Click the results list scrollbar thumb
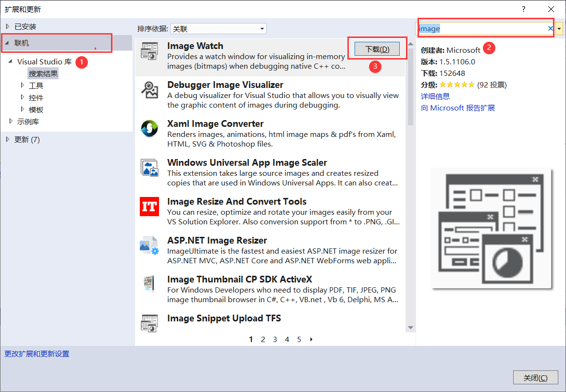This screenshot has height=392, width=566. [410, 86]
